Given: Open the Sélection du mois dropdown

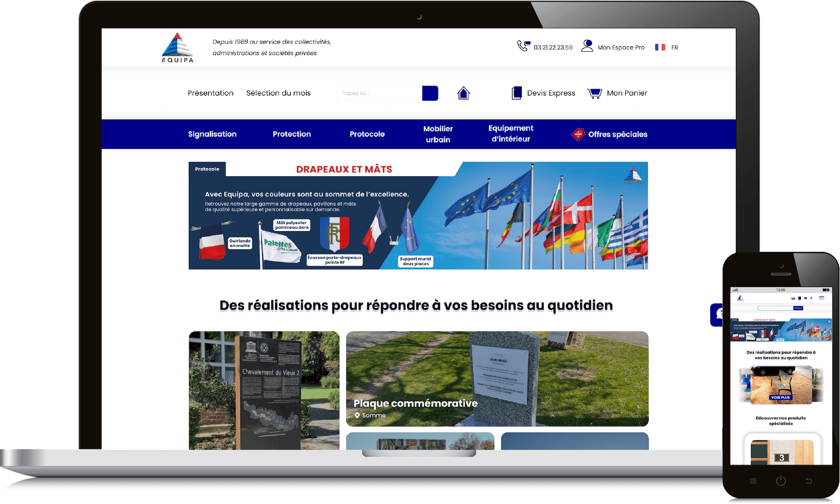Looking at the screenshot, I should coord(278,93).
